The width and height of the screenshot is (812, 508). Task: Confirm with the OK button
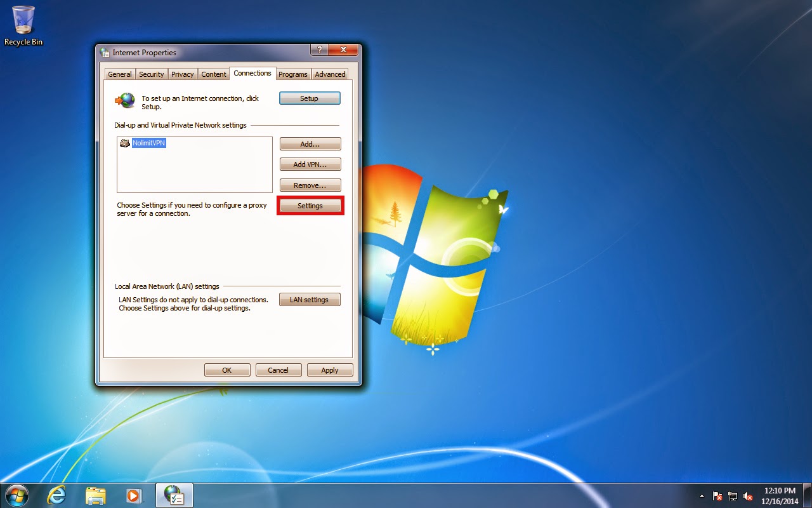[x=227, y=370]
